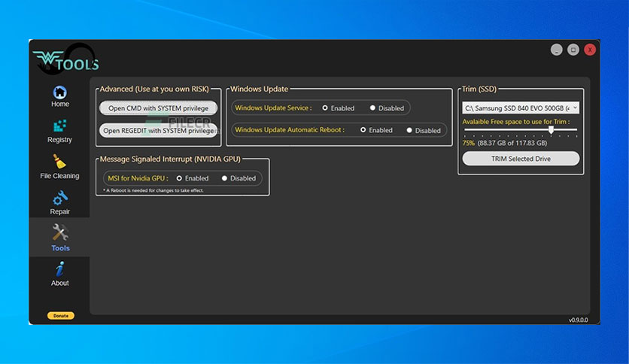This screenshot has height=364, width=629.
Task: Click the About label in sidebar
Action: pyautogui.click(x=59, y=283)
